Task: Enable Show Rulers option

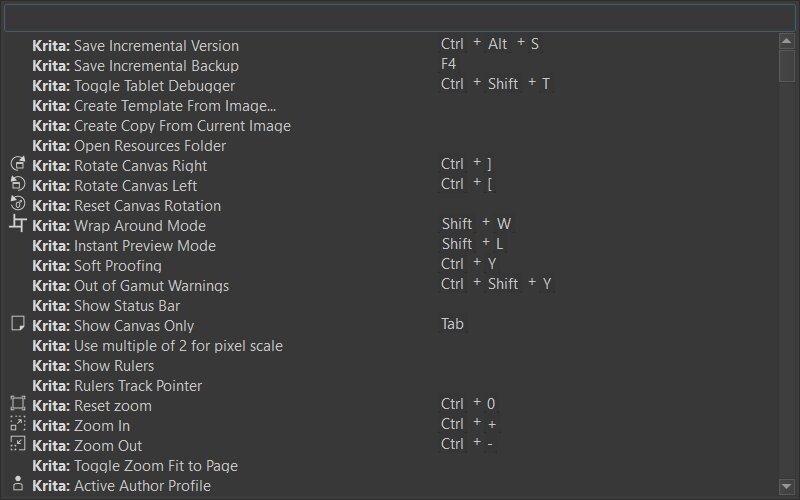Action: [113, 366]
